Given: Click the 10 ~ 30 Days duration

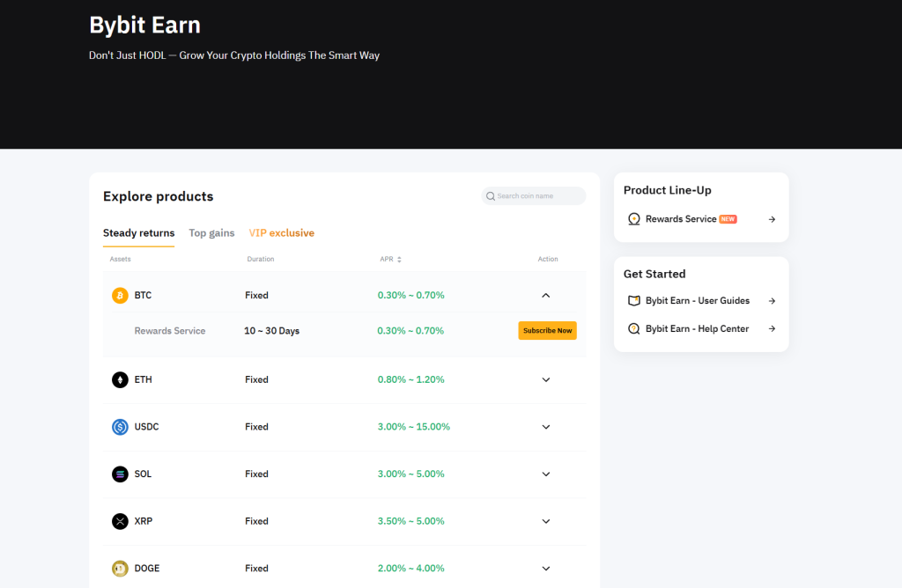Looking at the screenshot, I should (x=271, y=331).
